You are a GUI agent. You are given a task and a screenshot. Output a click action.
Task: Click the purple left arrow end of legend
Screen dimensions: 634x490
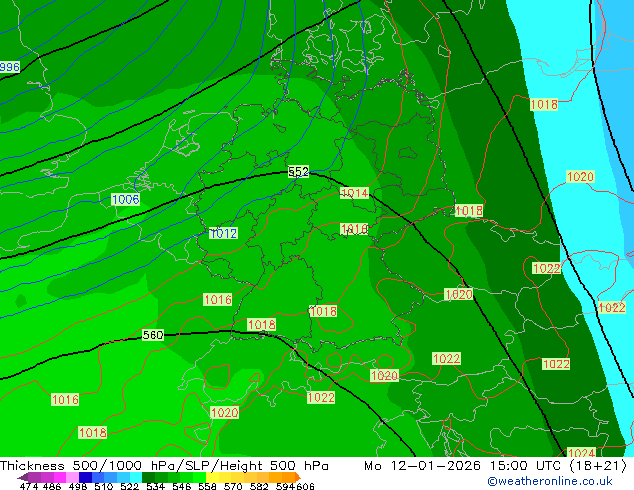23,478
